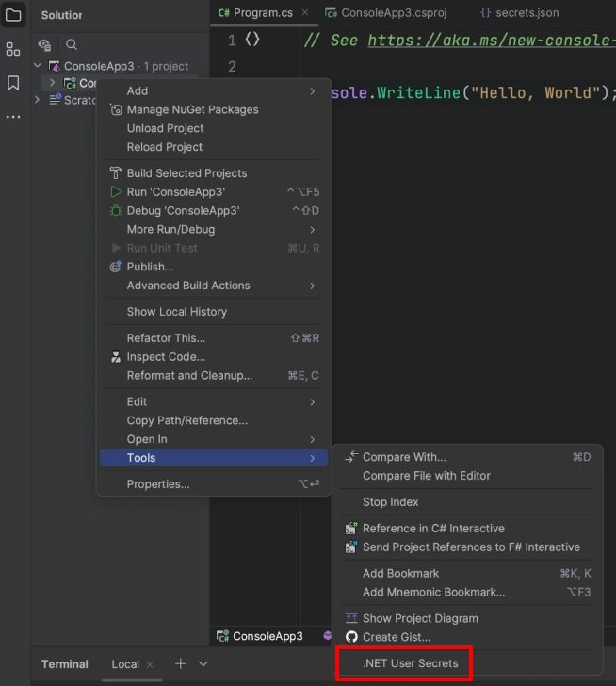Open the Bookmarks tool window icon
The height and width of the screenshot is (686, 616).
(13, 83)
